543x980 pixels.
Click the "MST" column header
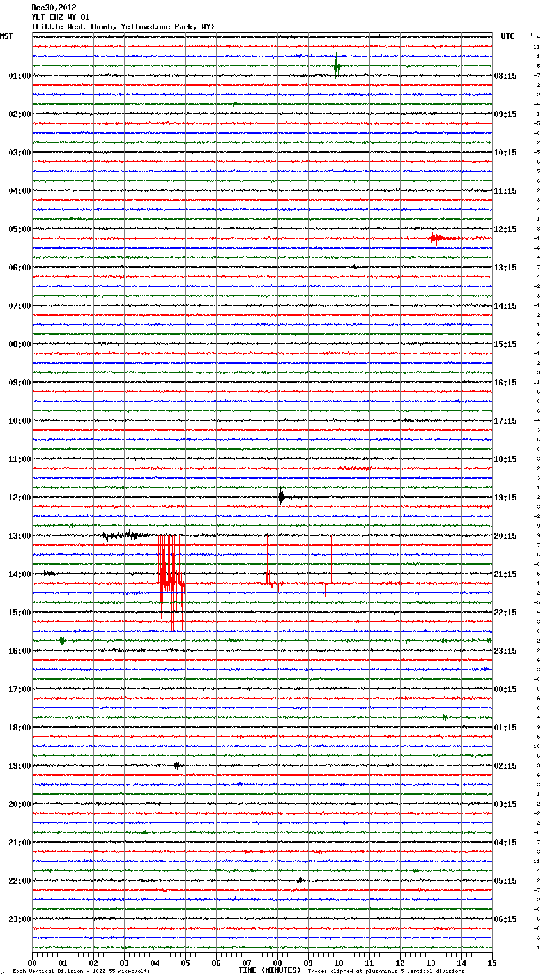6,36
